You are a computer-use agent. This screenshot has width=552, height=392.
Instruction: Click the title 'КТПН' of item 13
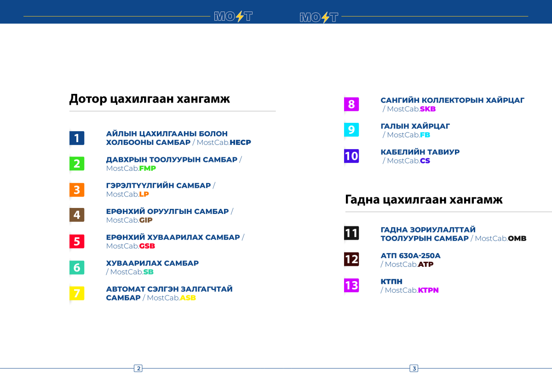pos(391,282)
